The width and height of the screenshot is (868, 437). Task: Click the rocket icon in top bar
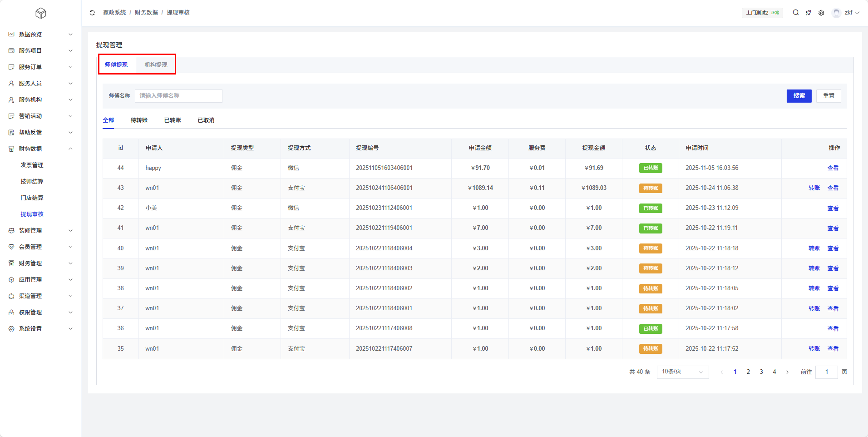tap(808, 13)
